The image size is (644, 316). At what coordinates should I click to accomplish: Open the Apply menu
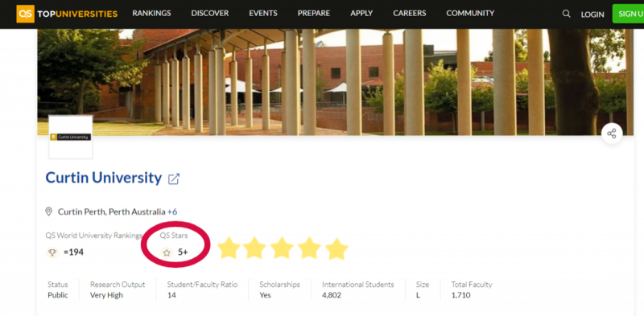(x=361, y=13)
